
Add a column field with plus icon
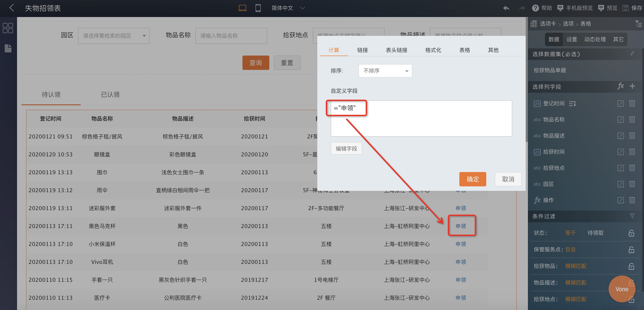pos(632,86)
